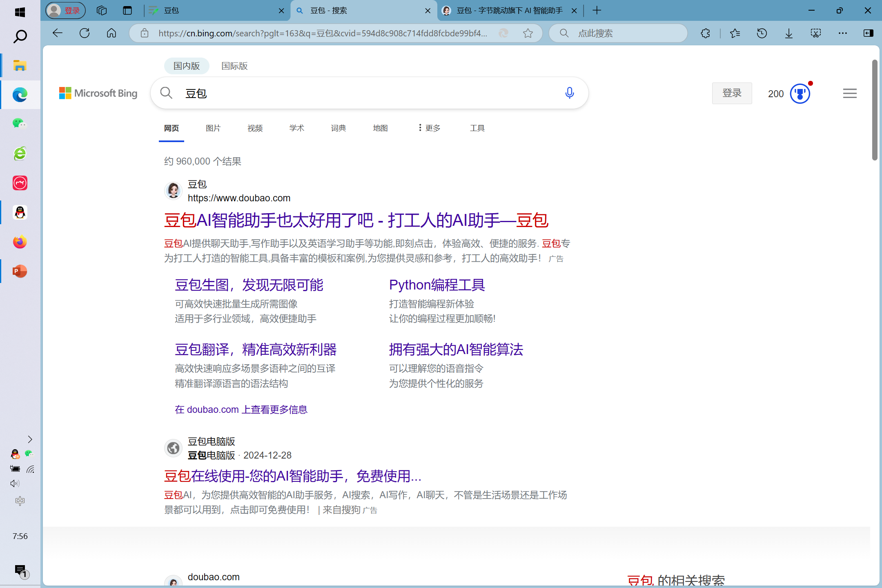This screenshot has height=588, width=882.
Task: Click the 点此搜索 browser search field
Action: click(x=618, y=33)
